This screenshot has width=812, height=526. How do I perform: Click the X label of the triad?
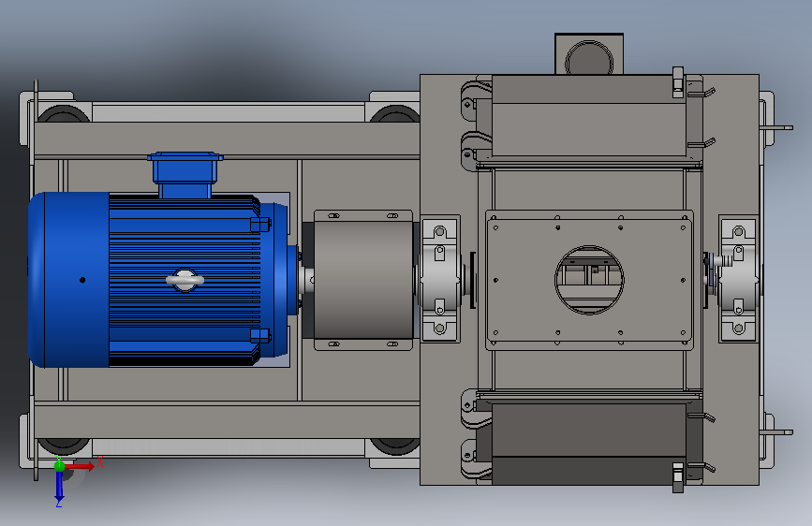pos(100,461)
